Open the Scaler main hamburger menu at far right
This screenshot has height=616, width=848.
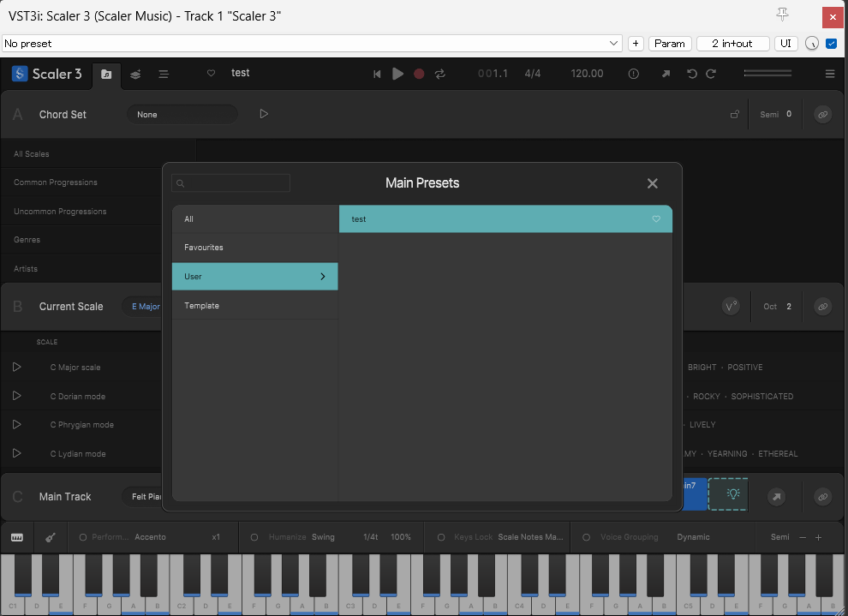click(x=830, y=74)
